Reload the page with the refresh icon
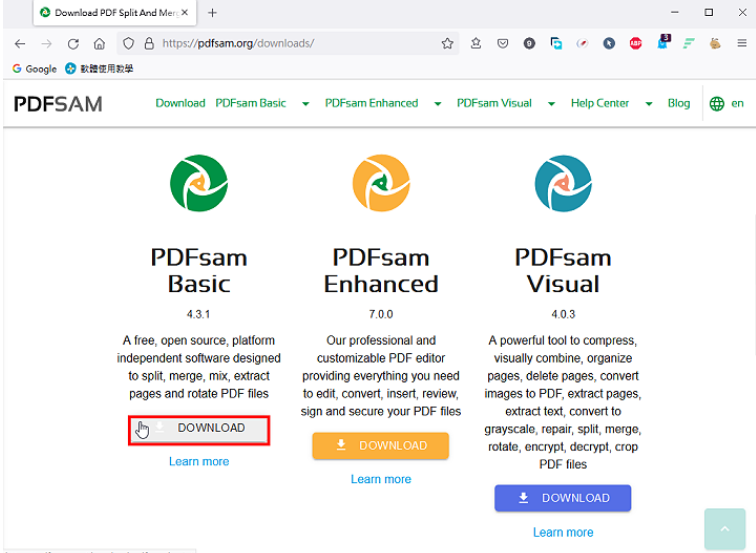Viewport: 756px width, 553px height. pyautogui.click(x=73, y=44)
